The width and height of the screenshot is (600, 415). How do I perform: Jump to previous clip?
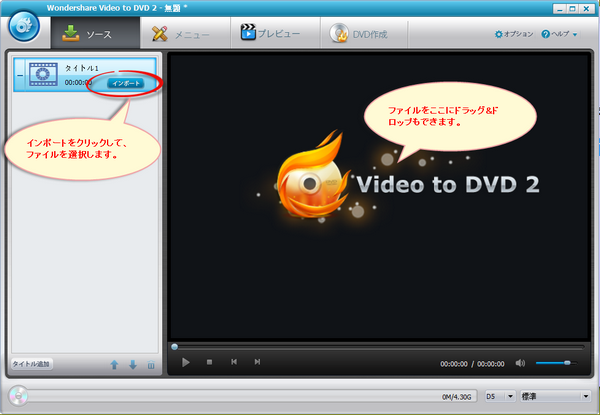point(234,362)
